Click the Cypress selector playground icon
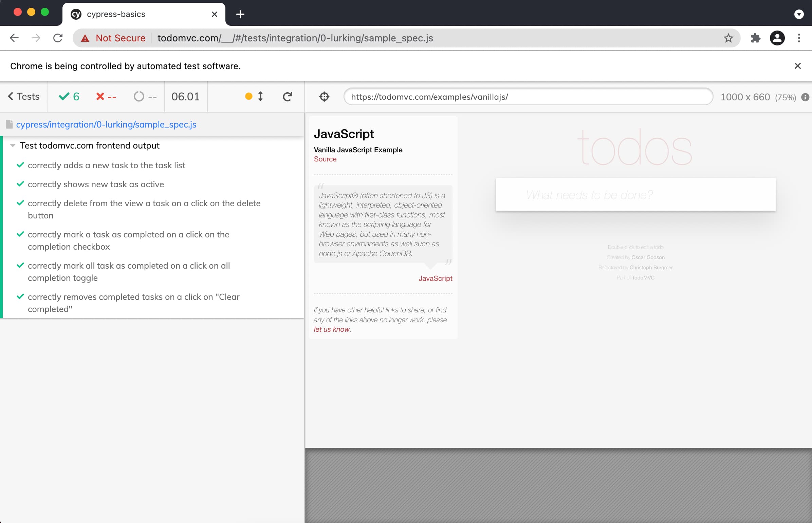The width and height of the screenshot is (812, 523). (x=324, y=96)
